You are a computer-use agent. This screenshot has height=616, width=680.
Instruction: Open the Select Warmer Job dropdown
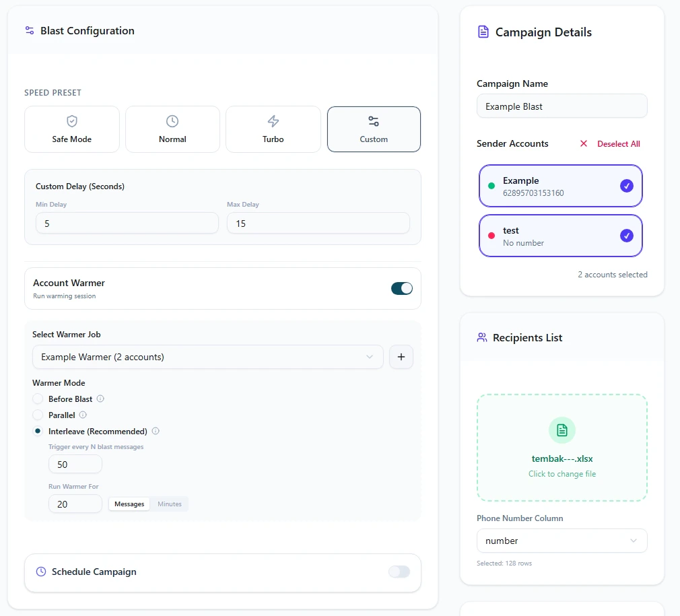point(208,357)
